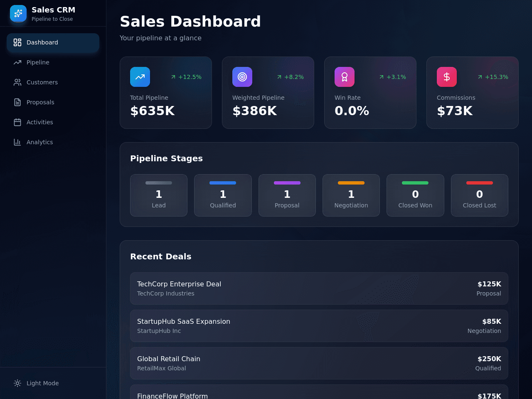Viewport: 532px width, 399px height.
Task: Click the Activities calendar icon in sidebar
Action: pos(17,122)
